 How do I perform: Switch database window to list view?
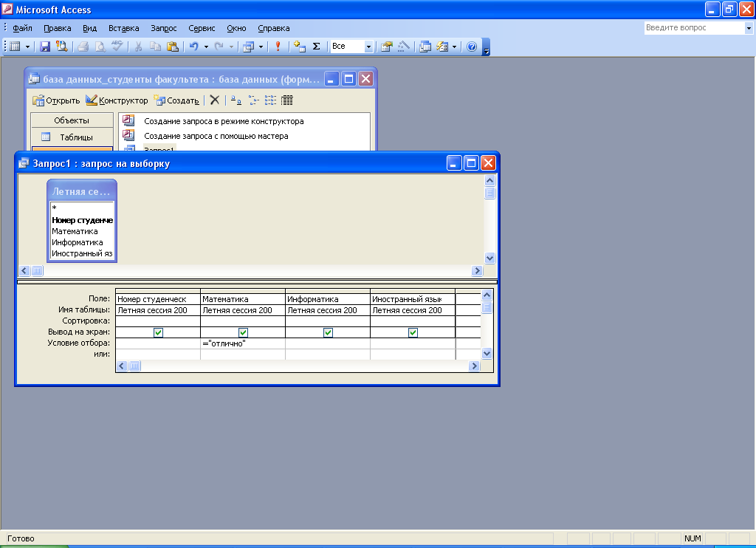pyautogui.click(x=270, y=100)
